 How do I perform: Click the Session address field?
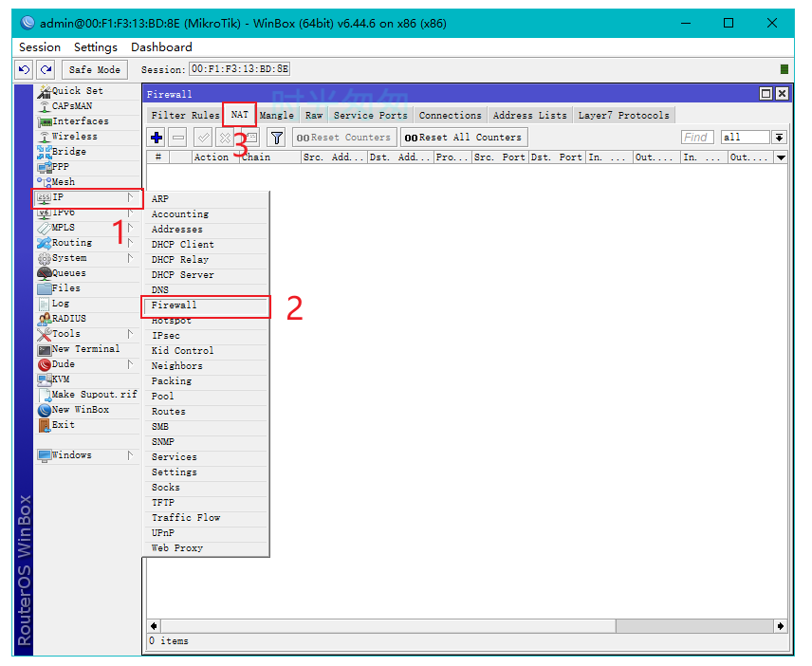coord(240,69)
